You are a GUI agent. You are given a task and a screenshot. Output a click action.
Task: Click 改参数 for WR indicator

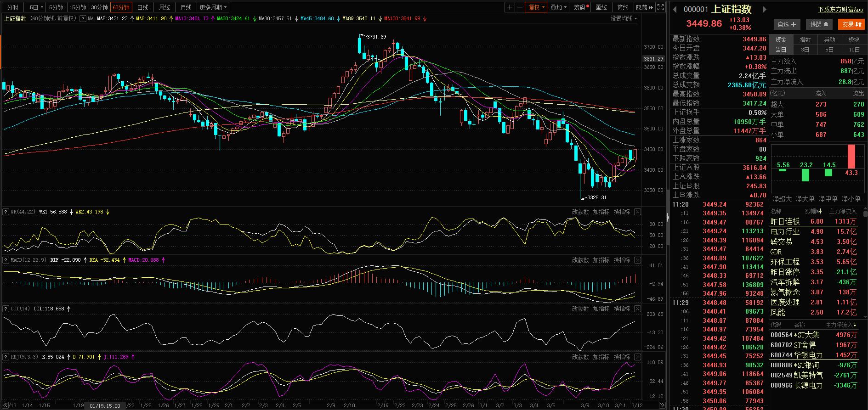pos(580,212)
